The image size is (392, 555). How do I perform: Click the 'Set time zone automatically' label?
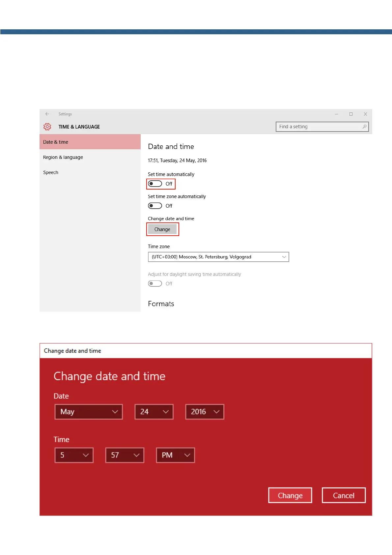click(177, 196)
